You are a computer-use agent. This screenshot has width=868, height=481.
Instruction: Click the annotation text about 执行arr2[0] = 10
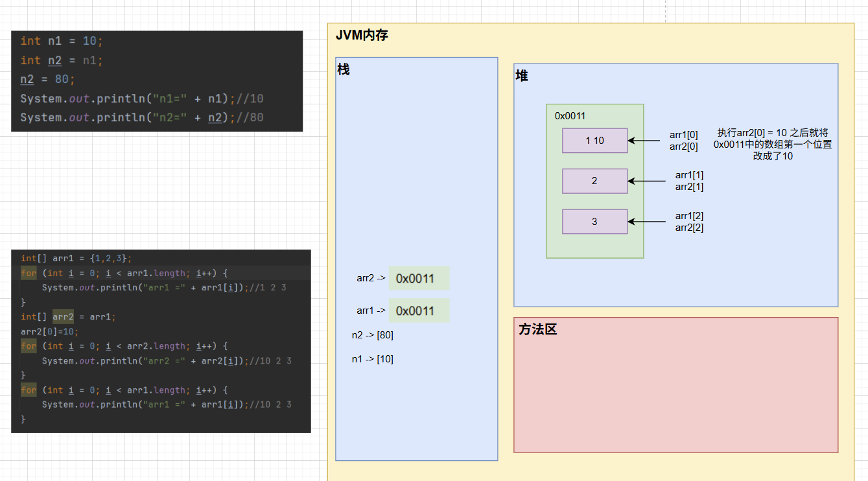pos(773,144)
